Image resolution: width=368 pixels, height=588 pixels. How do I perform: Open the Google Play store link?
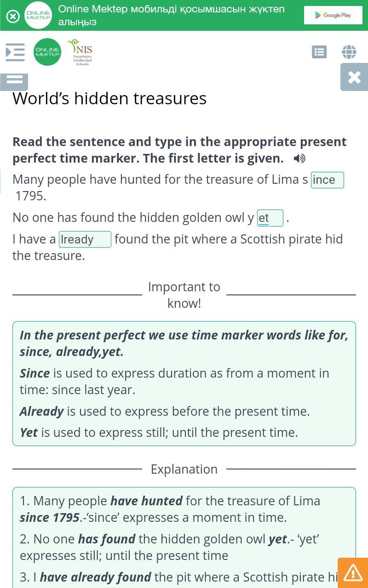tap(333, 15)
